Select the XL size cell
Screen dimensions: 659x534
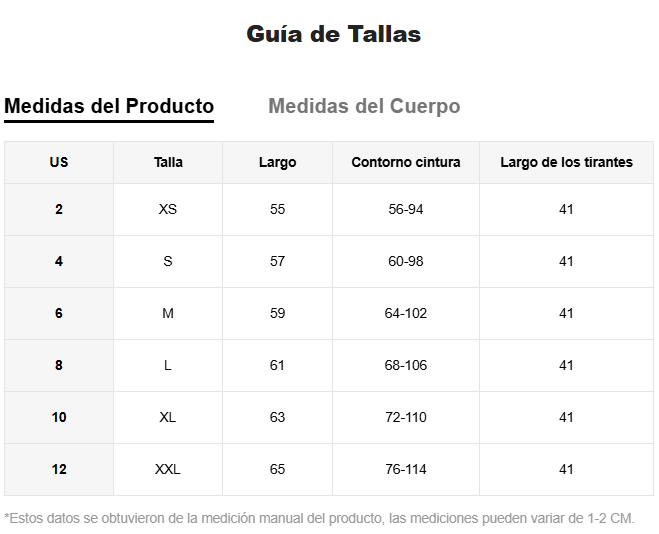click(x=168, y=417)
